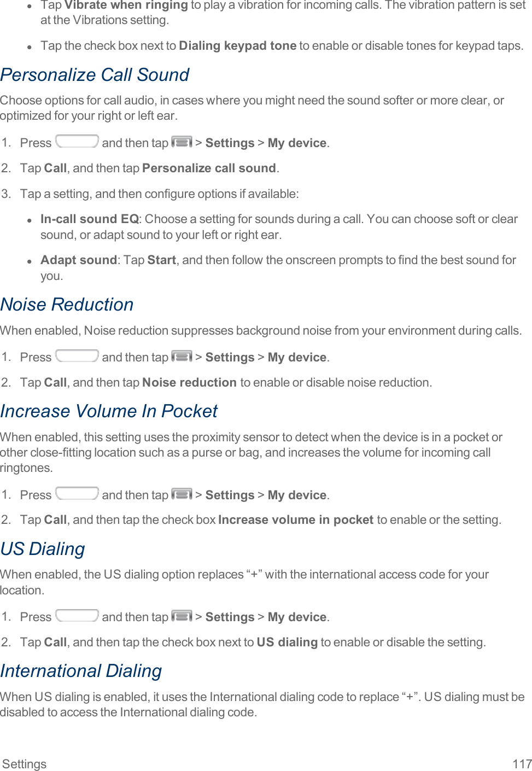Click the bold 'Adapt sound' label
Screen dimensions: 532x771
pos(79,260)
